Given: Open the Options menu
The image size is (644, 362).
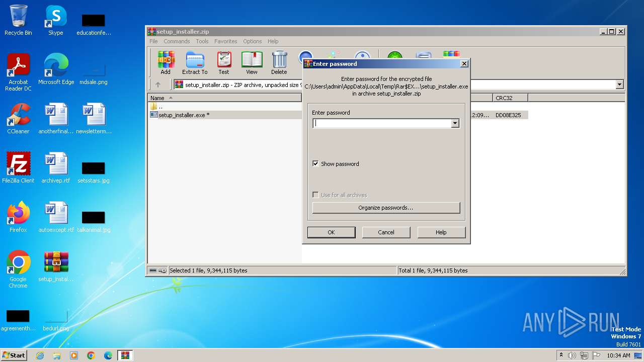Looking at the screenshot, I should tap(253, 41).
